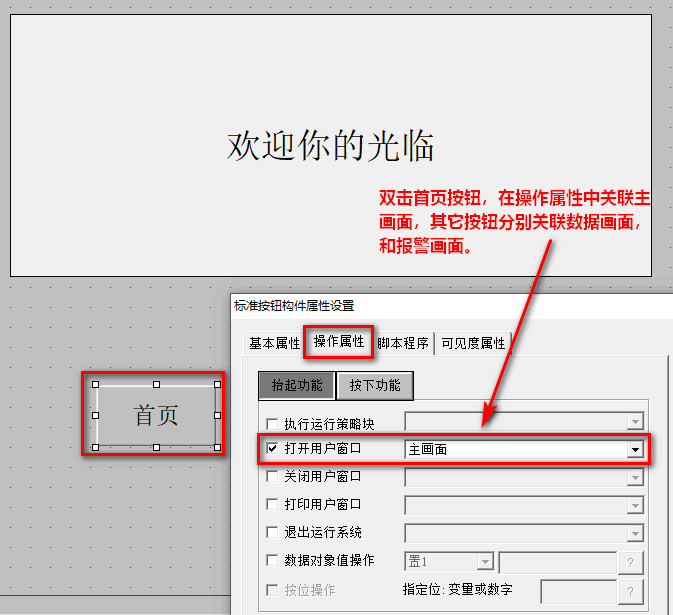Click the 欢迎你的光临 welcome label
The height and width of the screenshot is (615, 673).
click(330, 146)
